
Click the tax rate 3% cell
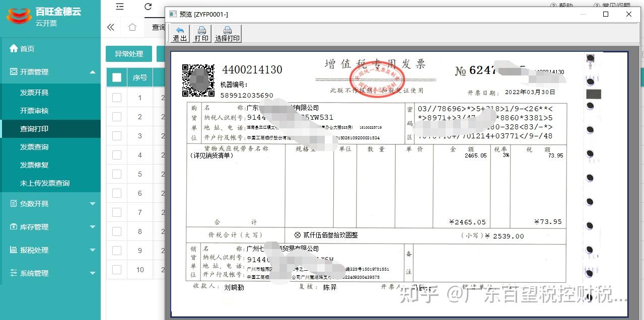[x=506, y=155]
